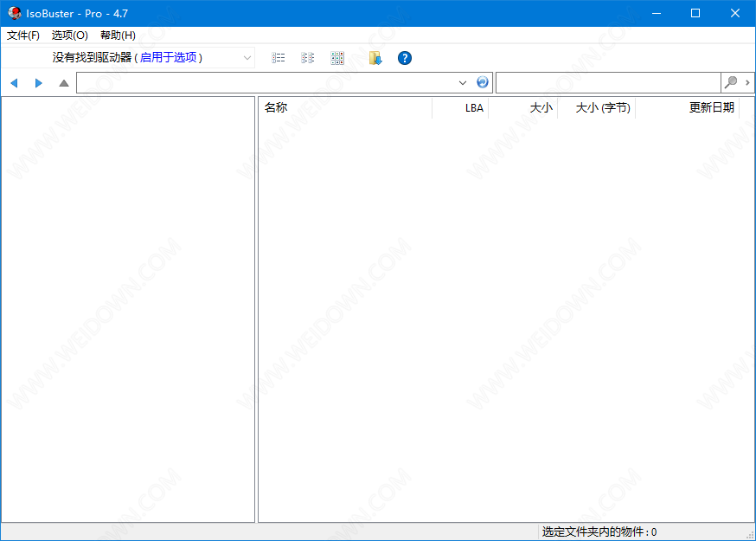Click status text 选定文件夹内的物件 : 0

click(x=599, y=531)
